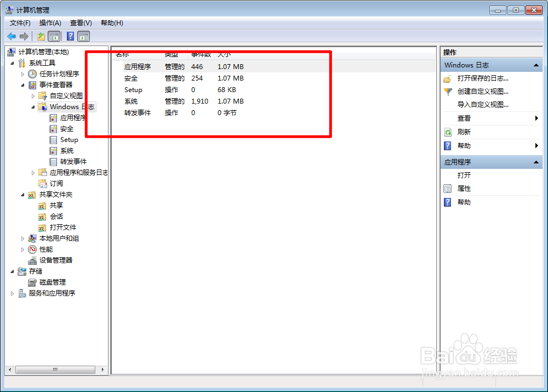
Task: Collapse the Windows 日志 node arrow
Action: (x=33, y=107)
